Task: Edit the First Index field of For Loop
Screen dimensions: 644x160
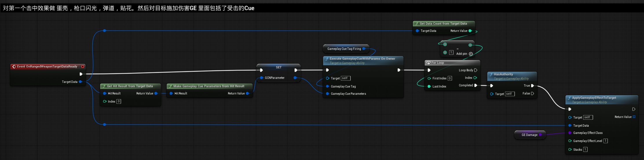Action: 450,78
